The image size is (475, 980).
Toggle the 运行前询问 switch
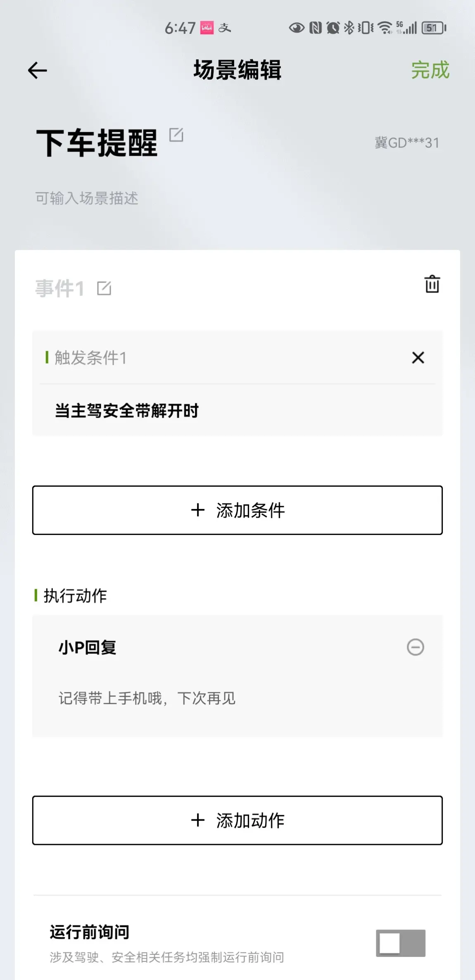pos(400,943)
